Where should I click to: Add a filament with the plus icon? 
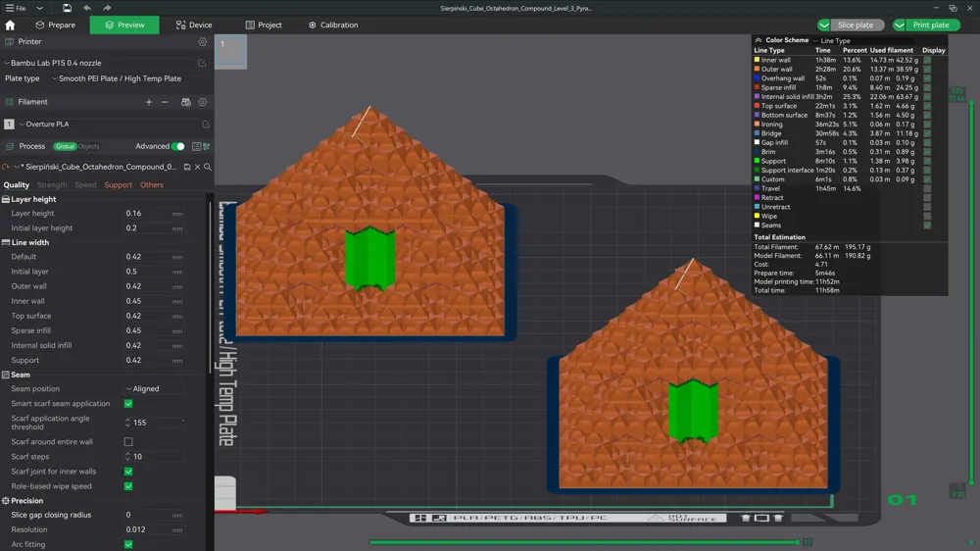click(149, 102)
